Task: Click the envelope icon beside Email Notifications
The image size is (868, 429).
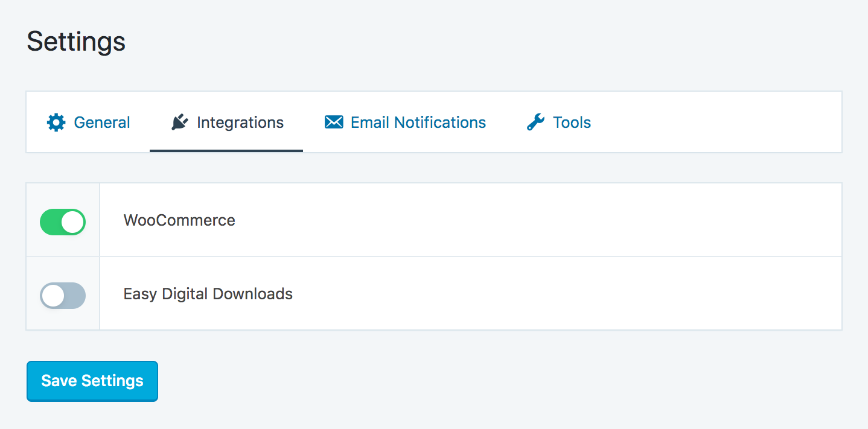Action: pos(334,122)
